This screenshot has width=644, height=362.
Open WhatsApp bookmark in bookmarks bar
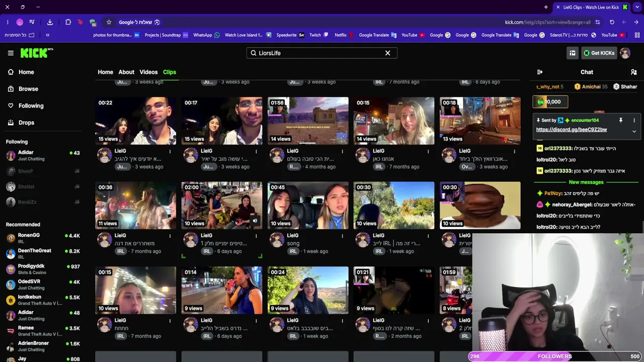click(x=206, y=35)
